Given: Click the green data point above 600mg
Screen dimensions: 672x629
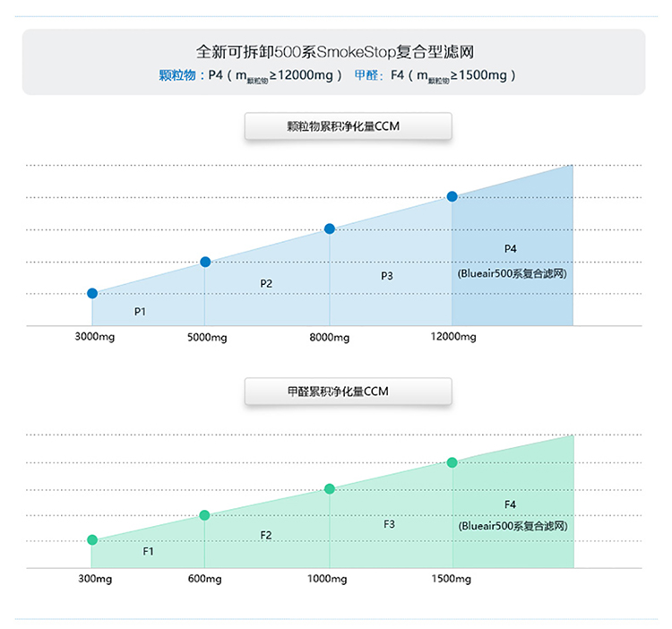Looking at the screenshot, I should (204, 515).
